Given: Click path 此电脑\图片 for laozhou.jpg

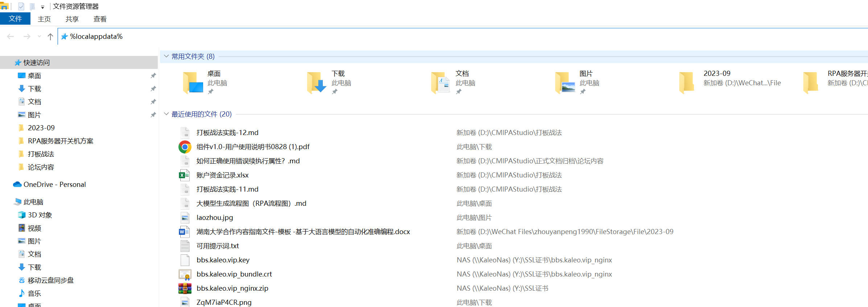Looking at the screenshot, I should (x=474, y=217).
